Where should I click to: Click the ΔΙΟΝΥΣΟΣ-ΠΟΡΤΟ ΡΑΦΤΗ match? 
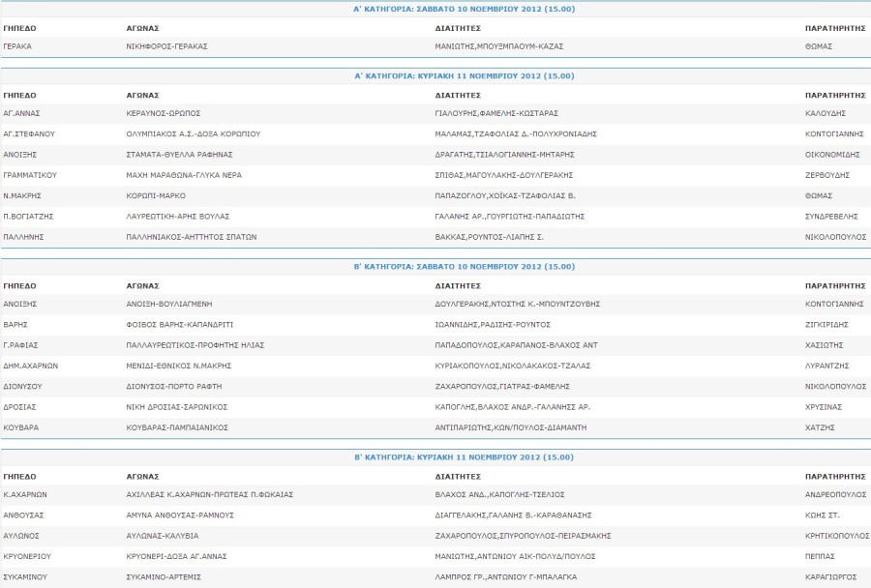click(174, 386)
